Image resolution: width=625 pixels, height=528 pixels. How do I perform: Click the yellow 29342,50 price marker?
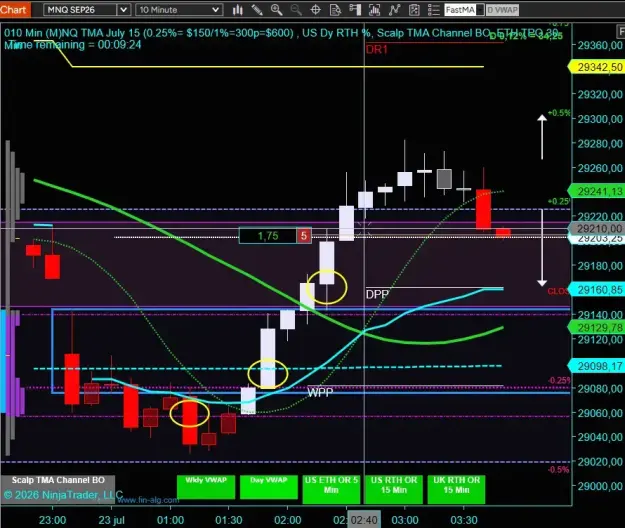pos(597,67)
